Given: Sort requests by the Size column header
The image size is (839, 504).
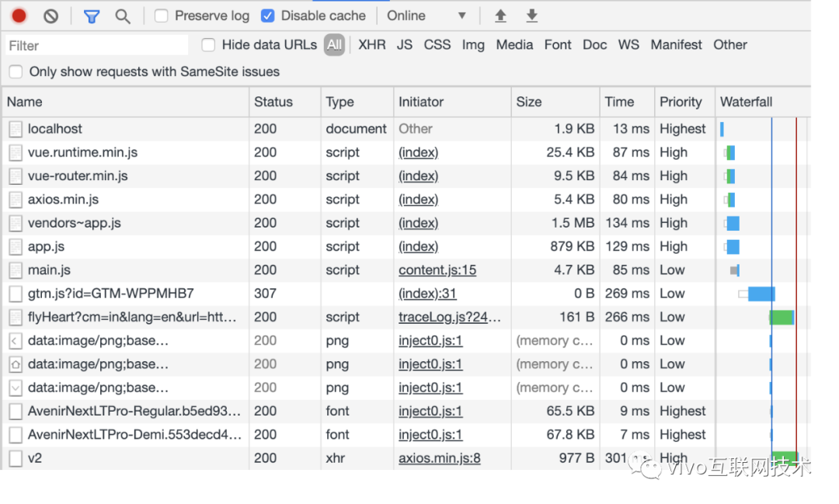Looking at the screenshot, I should click(529, 102).
